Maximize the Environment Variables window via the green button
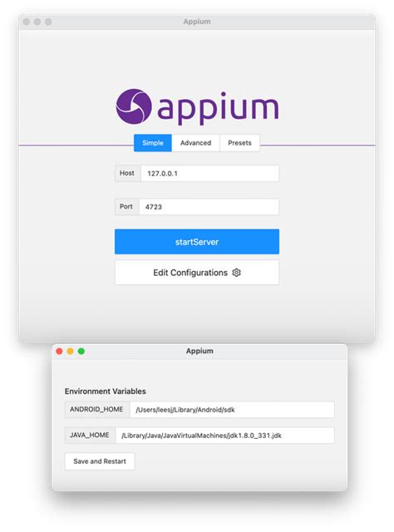This screenshot has width=394, height=532. pyautogui.click(x=81, y=351)
